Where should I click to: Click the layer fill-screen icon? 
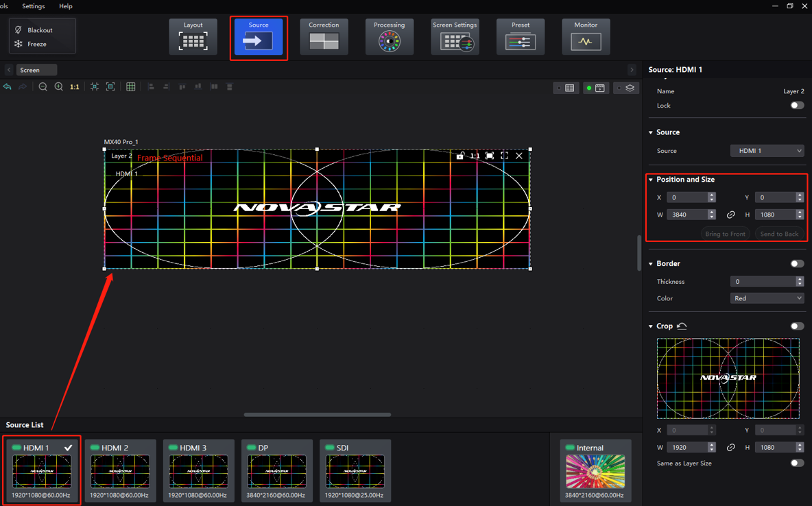pyautogui.click(x=490, y=156)
